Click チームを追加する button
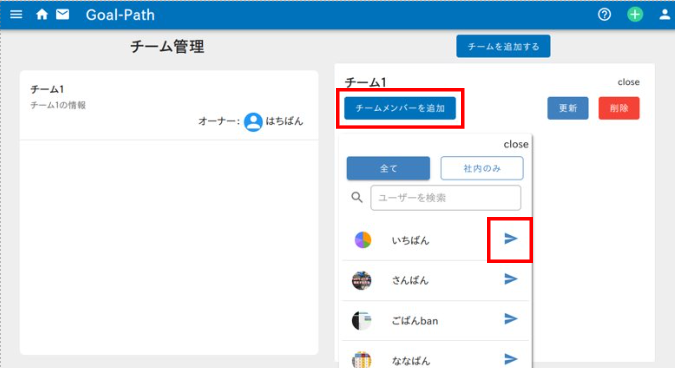This screenshot has width=675, height=368. point(503,46)
